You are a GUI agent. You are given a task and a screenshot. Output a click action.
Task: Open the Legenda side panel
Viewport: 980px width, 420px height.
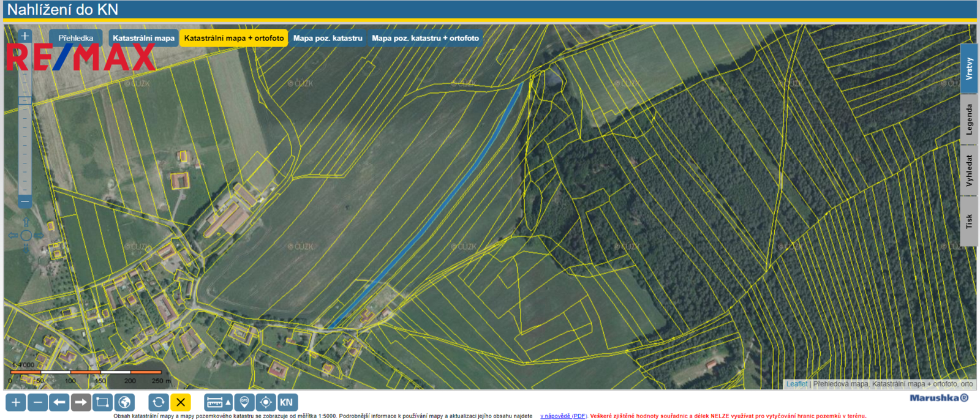(968, 119)
